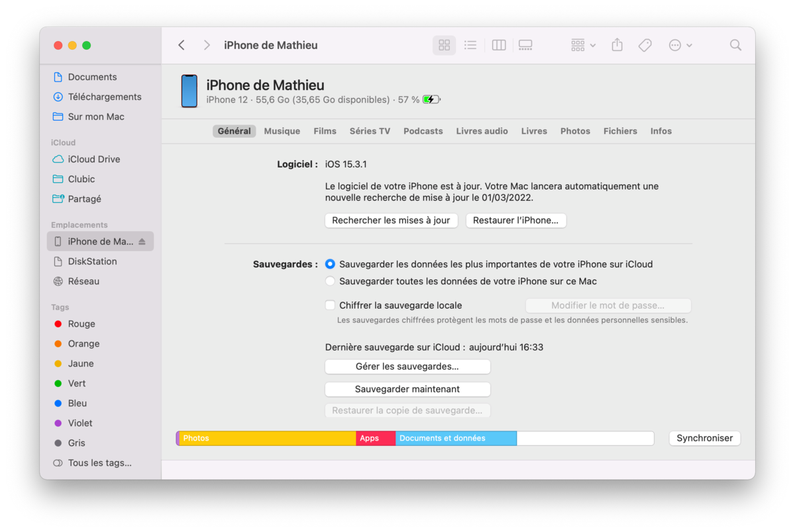Click Modifier le mot de passe...

(x=608, y=305)
